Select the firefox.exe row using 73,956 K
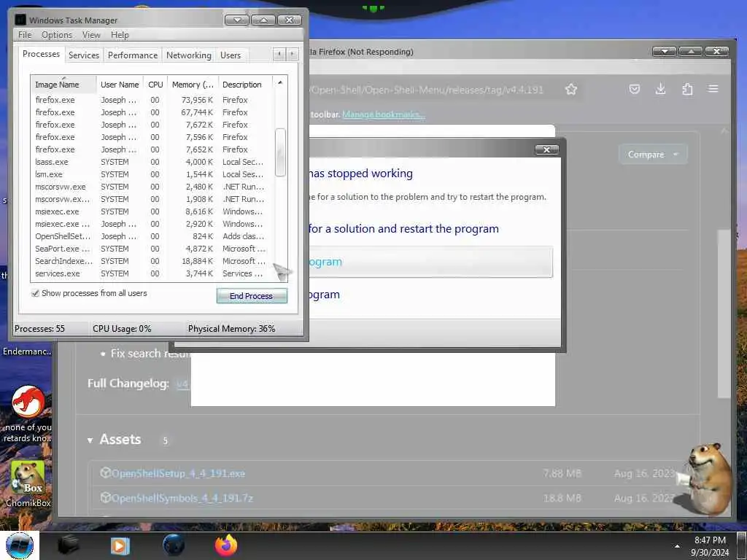The width and height of the screenshot is (747, 560). [152, 100]
